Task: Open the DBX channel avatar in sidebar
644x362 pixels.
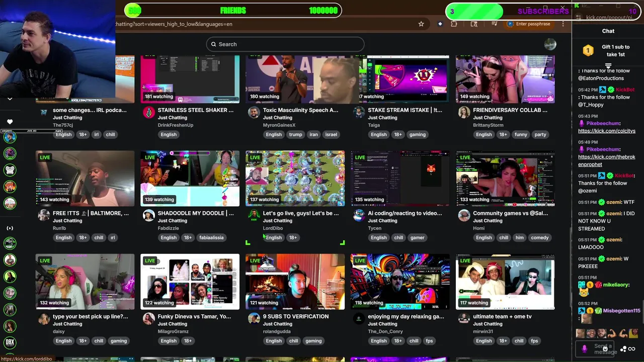Action: [x=10, y=343]
